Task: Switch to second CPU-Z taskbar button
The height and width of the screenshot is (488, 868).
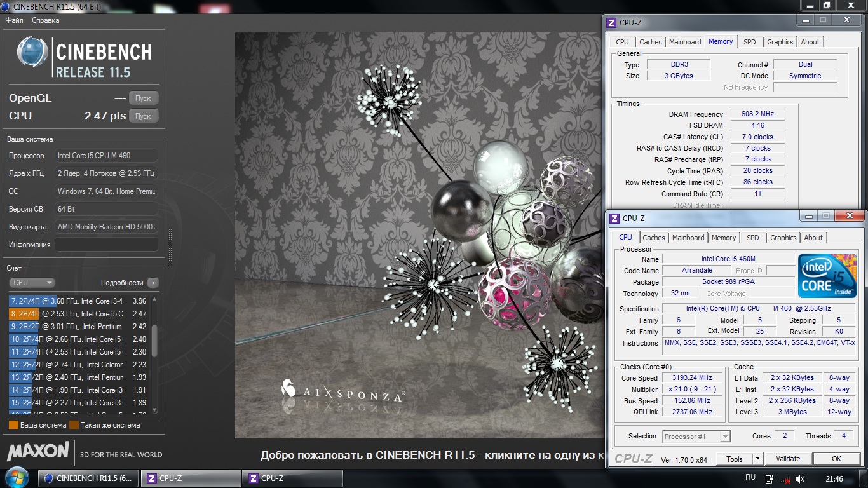Action: tap(292, 478)
